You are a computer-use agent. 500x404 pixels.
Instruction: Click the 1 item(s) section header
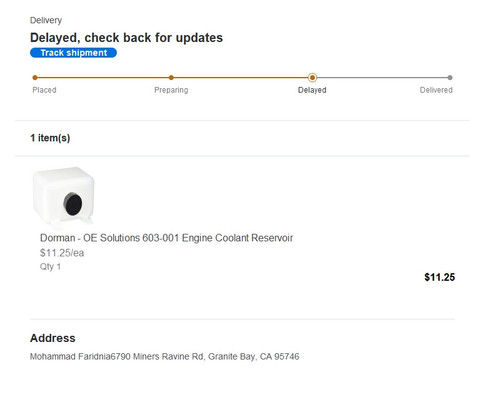(50, 138)
